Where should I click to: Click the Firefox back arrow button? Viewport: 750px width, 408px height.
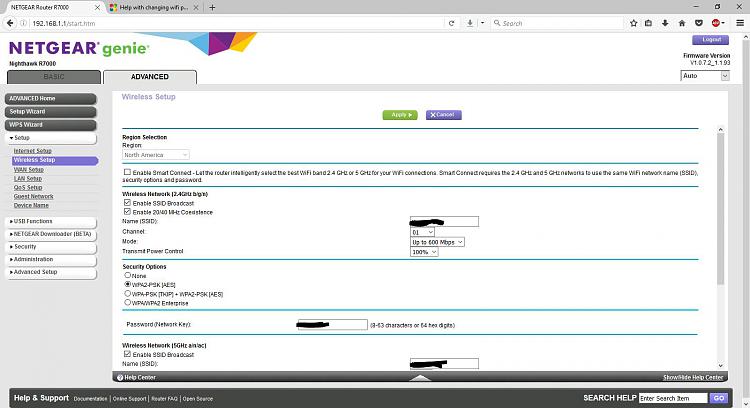click(x=10, y=23)
